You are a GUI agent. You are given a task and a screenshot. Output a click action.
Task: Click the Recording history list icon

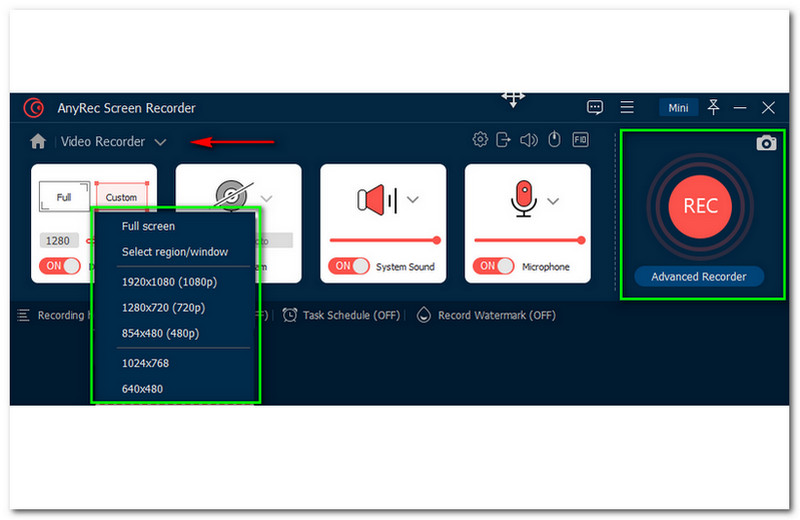click(x=23, y=315)
